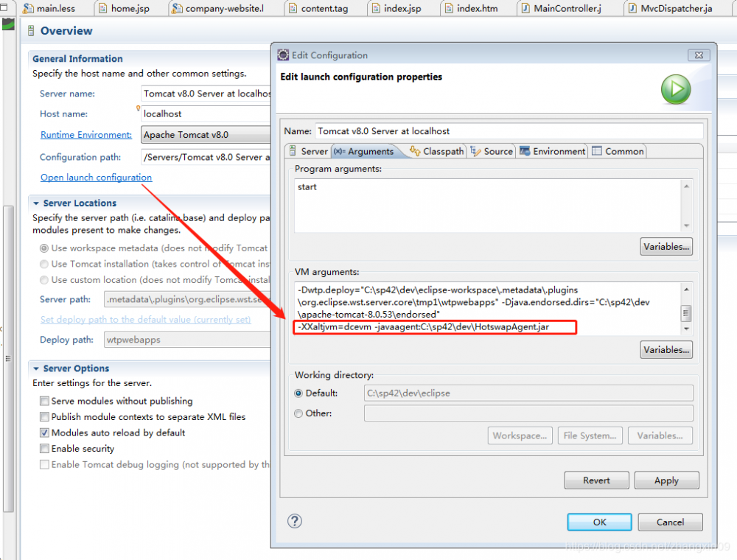Click the Environment tab icon
Viewport: 737px width, 560px height.
point(525,151)
